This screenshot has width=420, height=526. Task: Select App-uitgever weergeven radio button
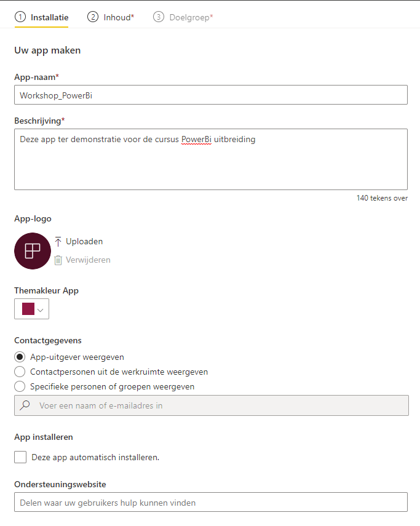point(20,357)
